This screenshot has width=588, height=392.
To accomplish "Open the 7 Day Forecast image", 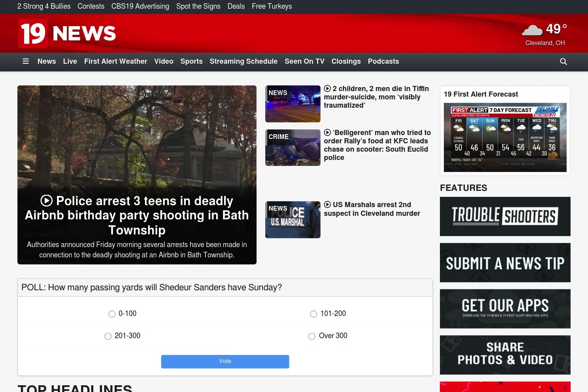I will tap(505, 137).
